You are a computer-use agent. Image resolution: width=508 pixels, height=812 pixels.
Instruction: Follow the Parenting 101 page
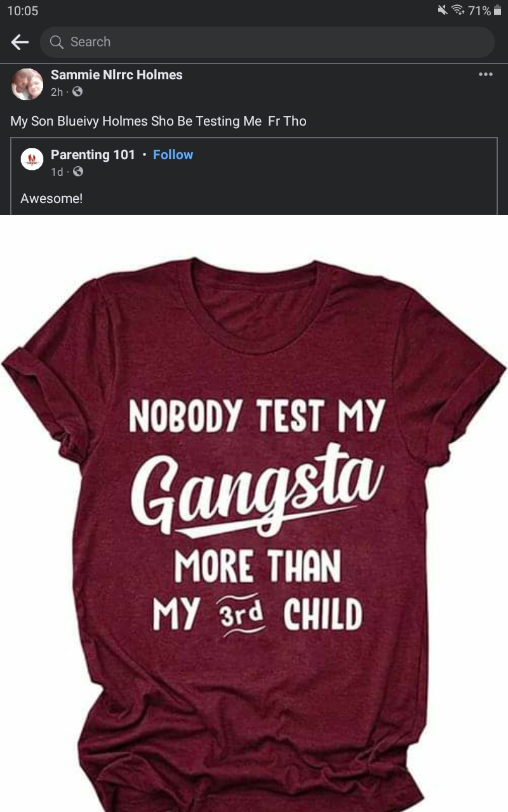(173, 155)
